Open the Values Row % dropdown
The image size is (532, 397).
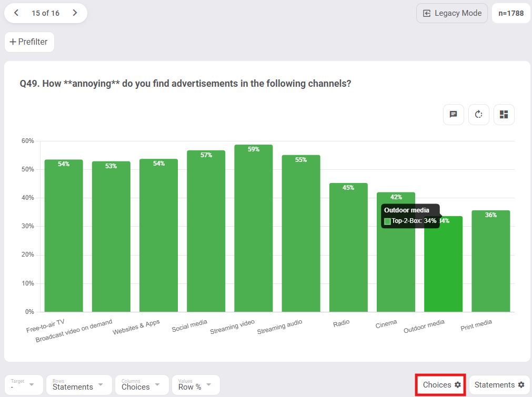coord(196,385)
